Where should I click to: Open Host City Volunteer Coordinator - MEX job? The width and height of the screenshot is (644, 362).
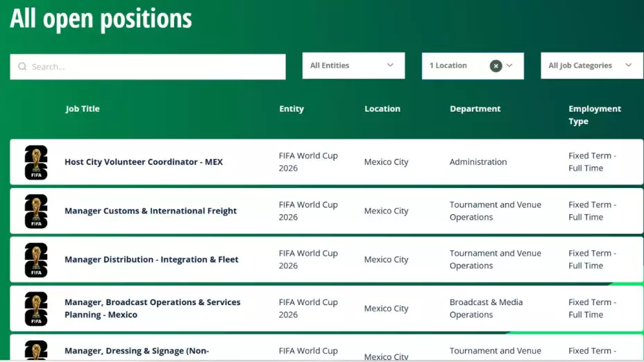click(144, 162)
